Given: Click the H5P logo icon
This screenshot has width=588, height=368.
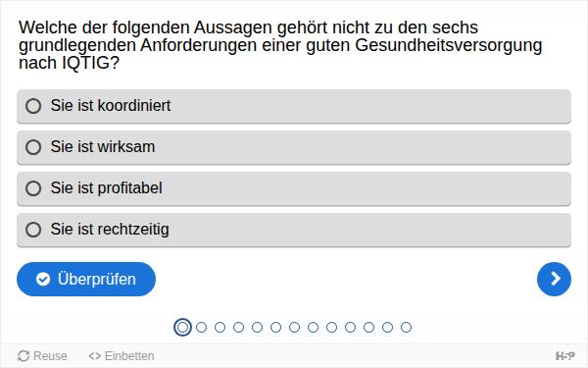Looking at the screenshot, I should 564,355.
